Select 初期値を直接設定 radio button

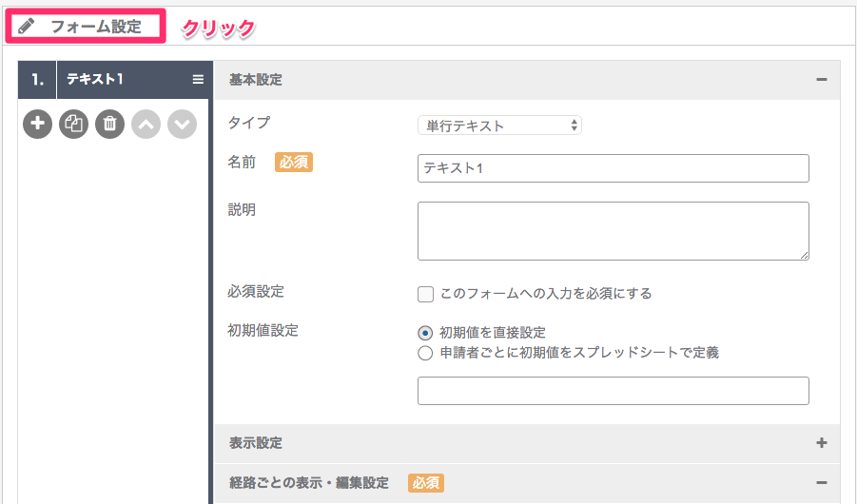pos(425,333)
